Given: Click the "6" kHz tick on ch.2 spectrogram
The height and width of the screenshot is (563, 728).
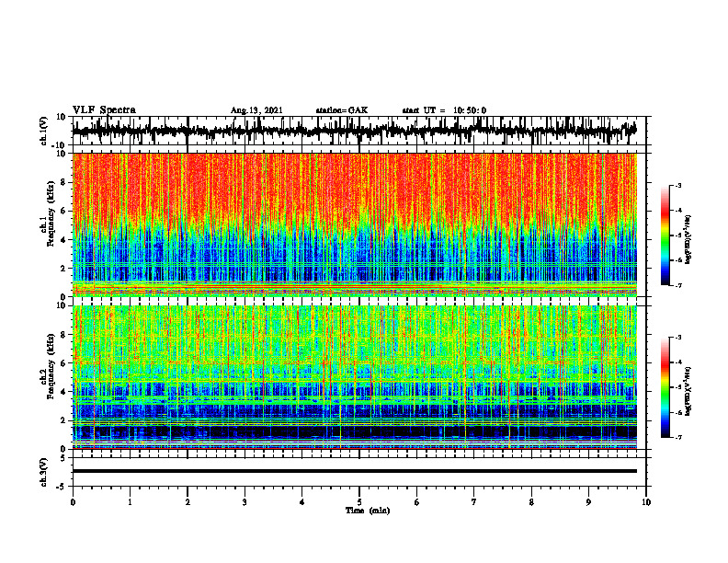Looking at the screenshot, I should [x=63, y=363].
